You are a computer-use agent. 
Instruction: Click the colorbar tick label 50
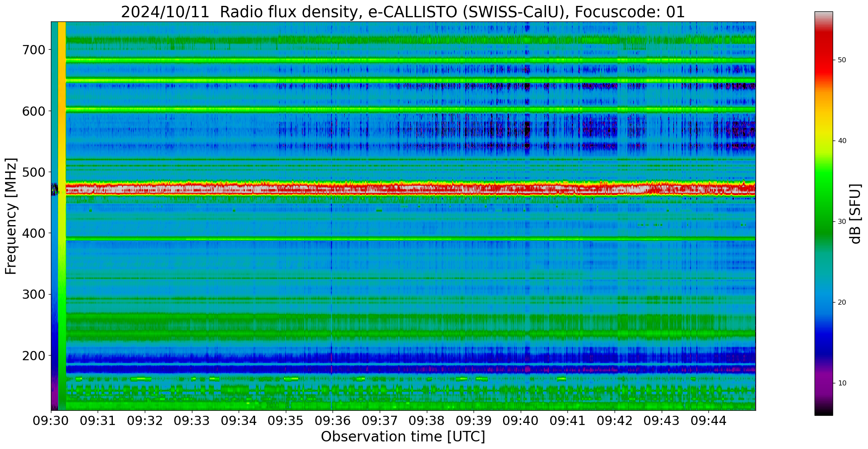pyautogui.click(x=842, y=60)
